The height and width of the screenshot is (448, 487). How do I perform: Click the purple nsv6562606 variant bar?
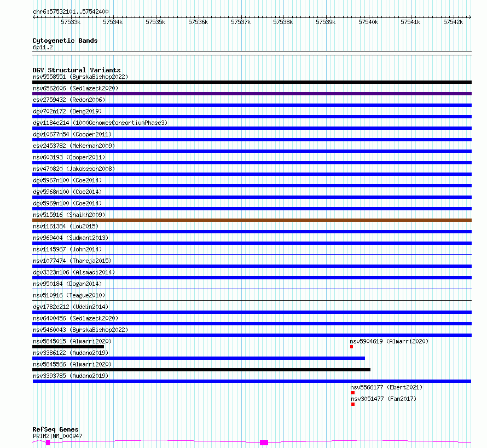252,94
